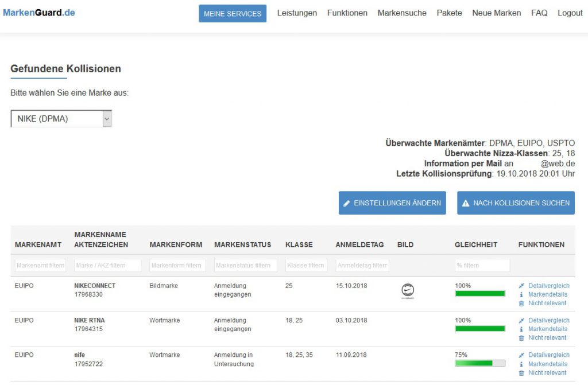Viewport: 588px width, 385px height.
Task: Click file number 17964315
Action: click(88, 329)
